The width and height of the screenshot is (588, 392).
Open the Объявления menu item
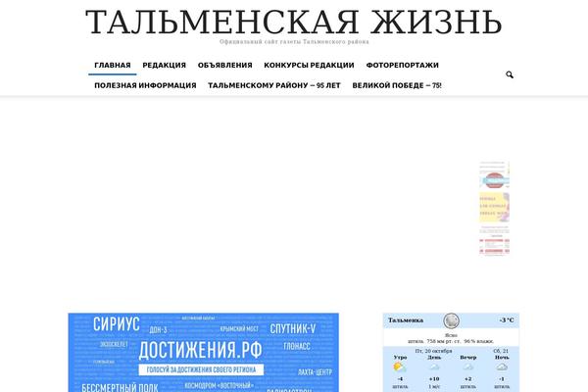click(x=225, y=66)
